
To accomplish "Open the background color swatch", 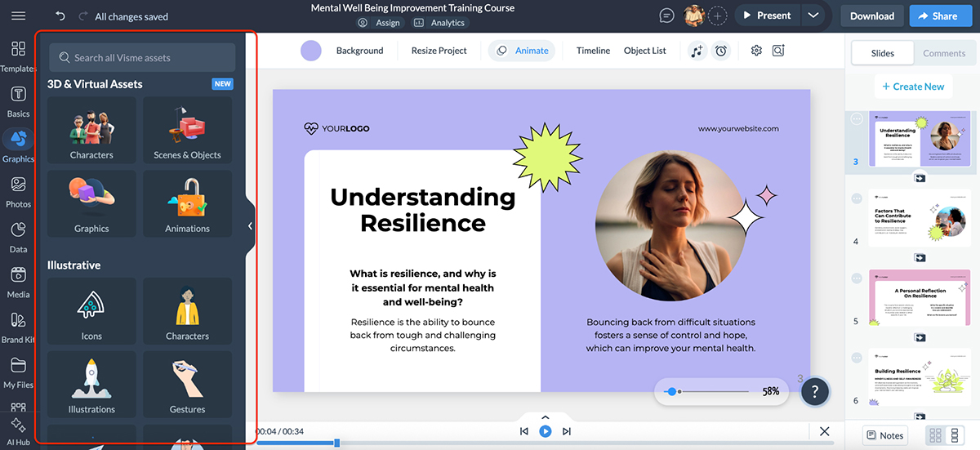I will coord(311,51).
